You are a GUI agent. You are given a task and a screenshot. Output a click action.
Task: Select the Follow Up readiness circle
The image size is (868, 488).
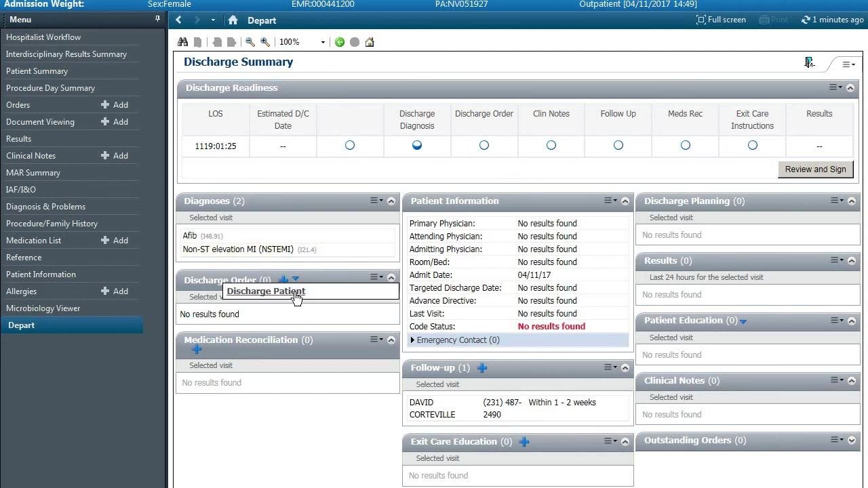618,145
